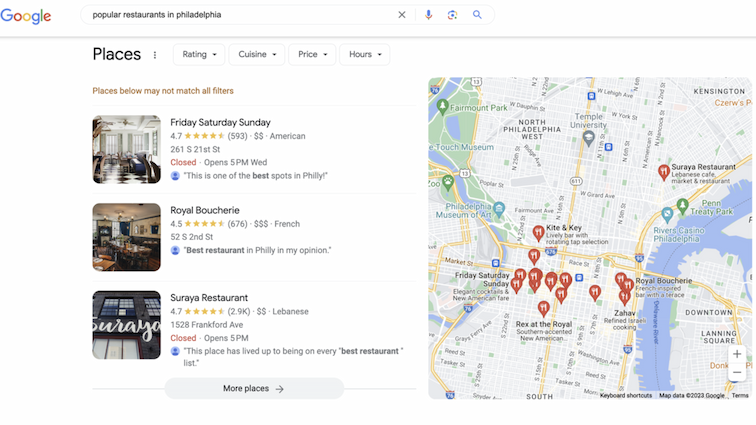Viewport: 756px width, 425px height.
Task: Open Suraya Restaurant listing title
Action: point(209,298)
